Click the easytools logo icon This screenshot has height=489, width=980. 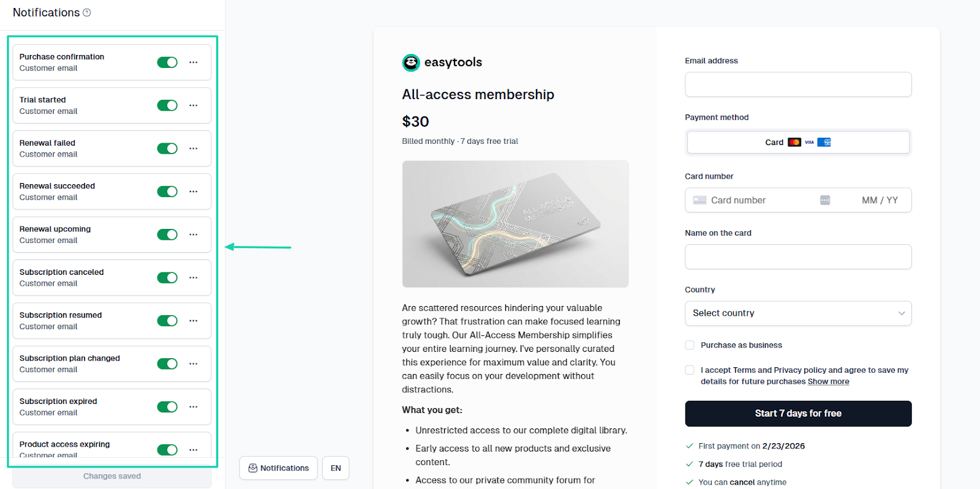(411, 62)
